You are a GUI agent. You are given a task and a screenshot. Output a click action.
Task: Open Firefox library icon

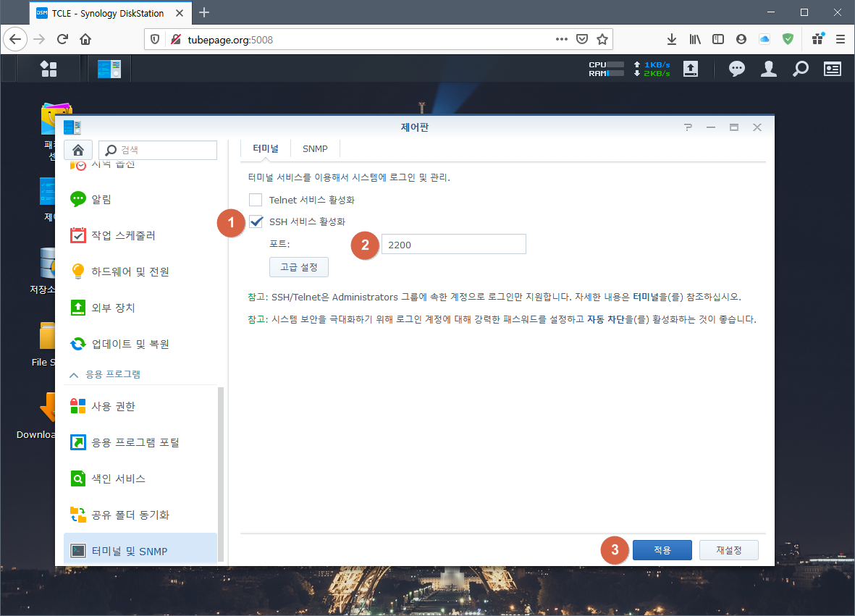[695, 39]
